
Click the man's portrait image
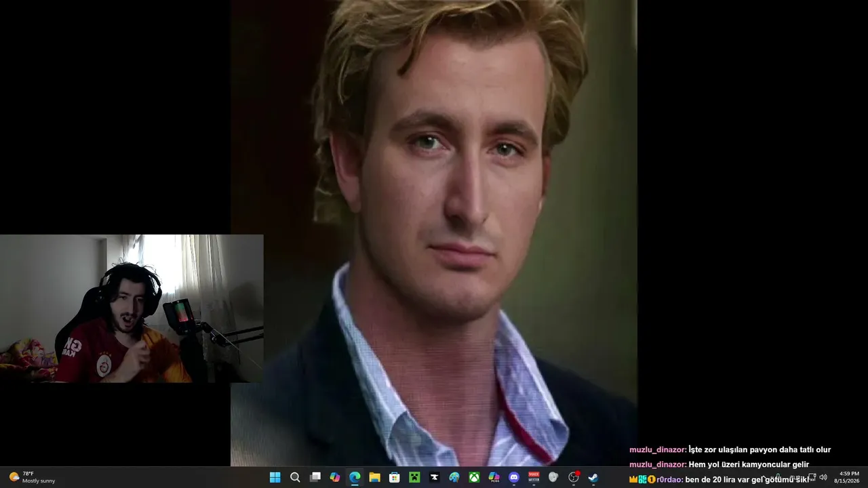click(x=434, y=233)
